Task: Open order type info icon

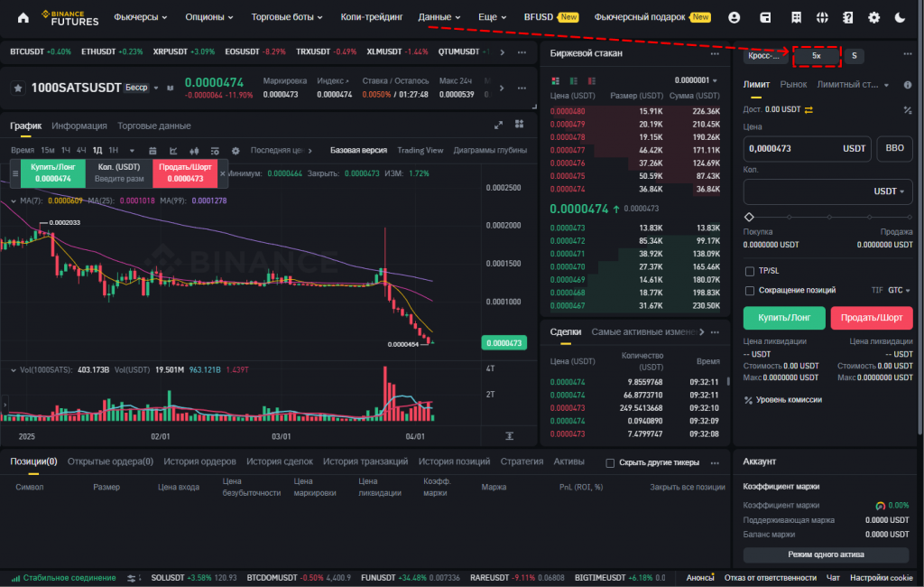Action: 908,85
